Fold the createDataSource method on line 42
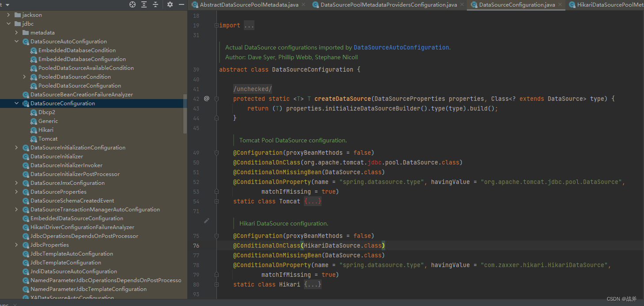Image resolution: width=644 pixels, height=306 pixels. [216, 99]
